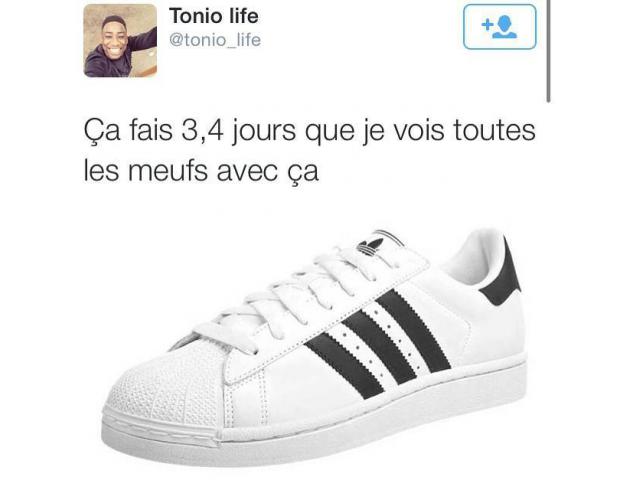This screenshot has height=490, width=620.
Task: Open Tonio life's profile photo
Action: click(x=120, y=40)
